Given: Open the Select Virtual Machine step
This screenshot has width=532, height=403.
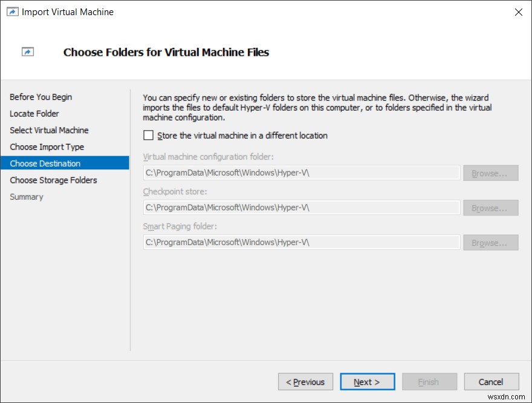Looking at the screenshot, I should pyautogui.click(x=49, y=130).
